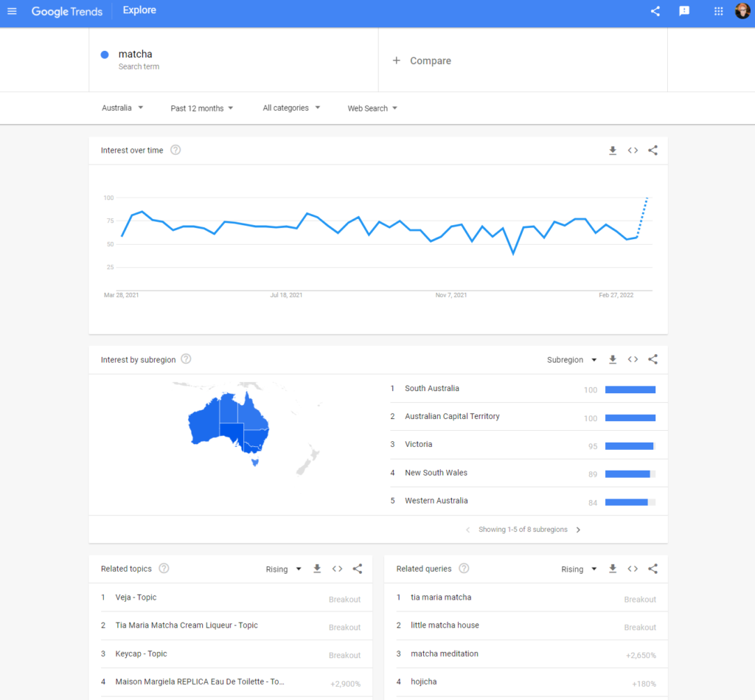Share the Interest by subregion card
This screenshot has width=755, height=700.
(653, 359)
